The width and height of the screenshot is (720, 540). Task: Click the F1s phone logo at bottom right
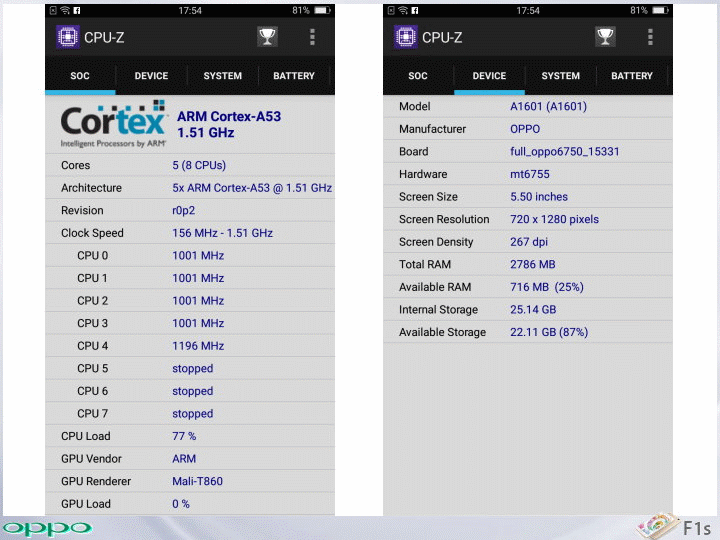[x=675, y=527]
